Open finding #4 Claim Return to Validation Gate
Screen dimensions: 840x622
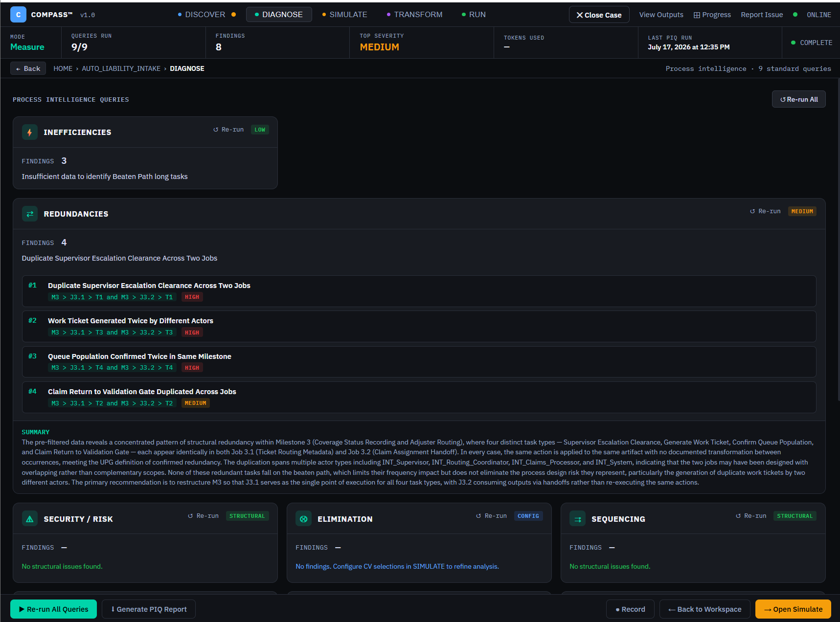[419, 397]
